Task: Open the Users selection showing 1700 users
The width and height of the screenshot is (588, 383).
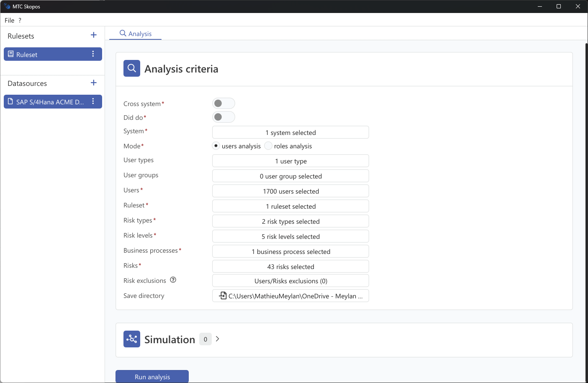Action: pyautogui.click(x=290, y=191)
